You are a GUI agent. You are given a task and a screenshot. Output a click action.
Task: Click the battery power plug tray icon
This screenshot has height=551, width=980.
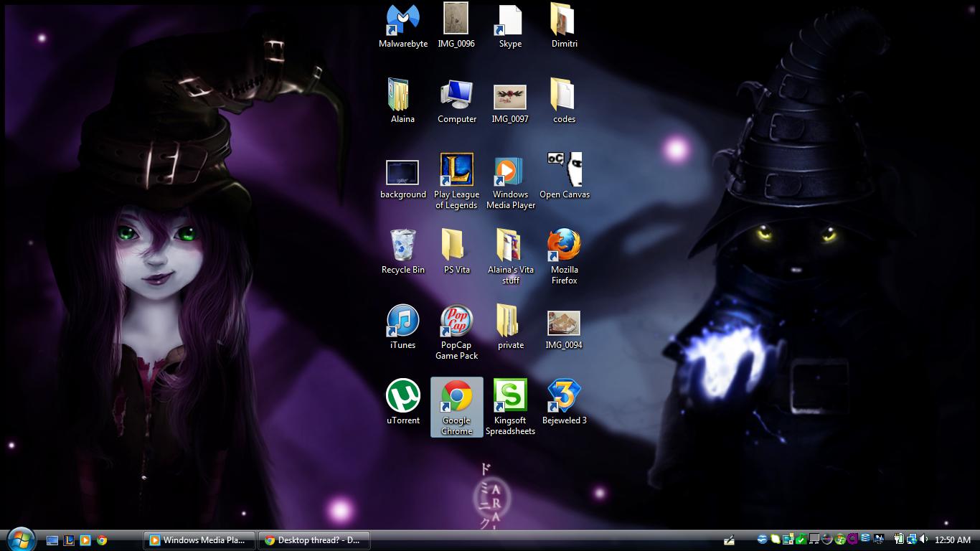[x=898, y=540]
